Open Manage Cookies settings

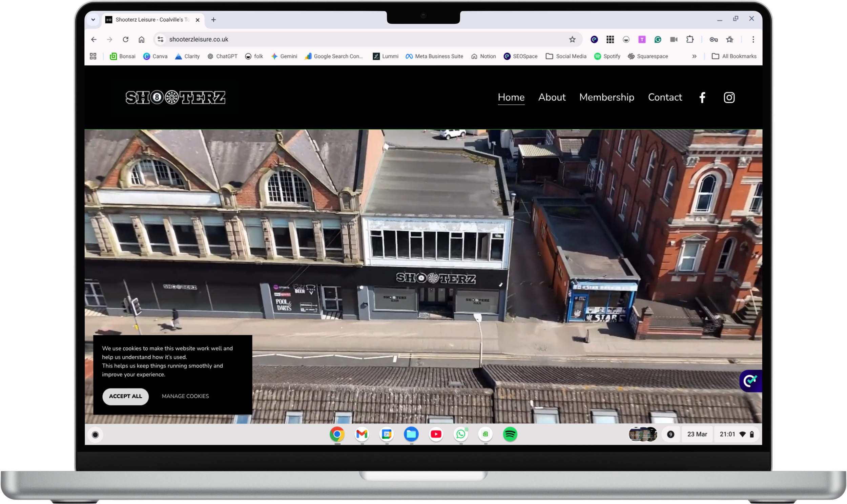(x=185, y=396)
